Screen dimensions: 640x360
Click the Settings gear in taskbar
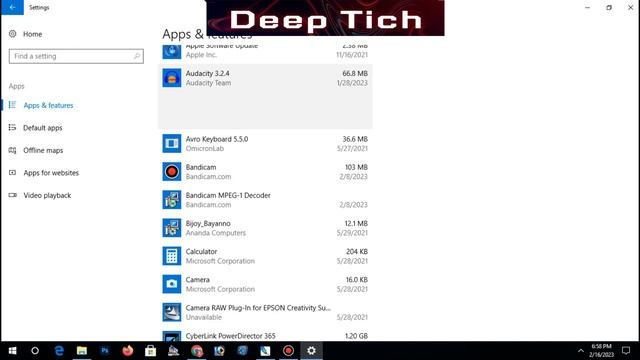tap(311, 351)
